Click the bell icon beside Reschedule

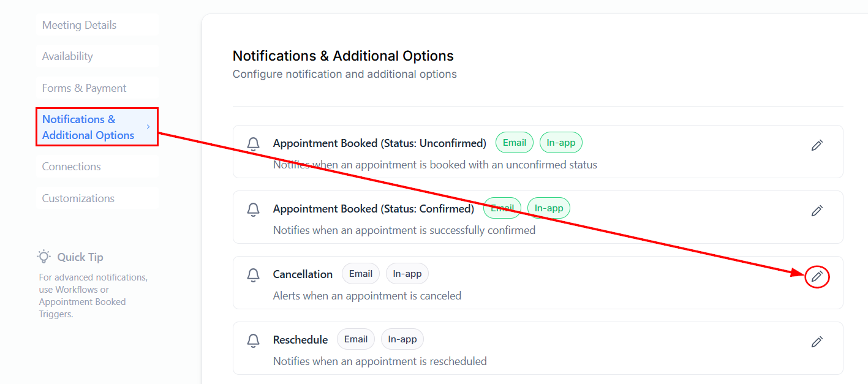(x=253, y=341)
